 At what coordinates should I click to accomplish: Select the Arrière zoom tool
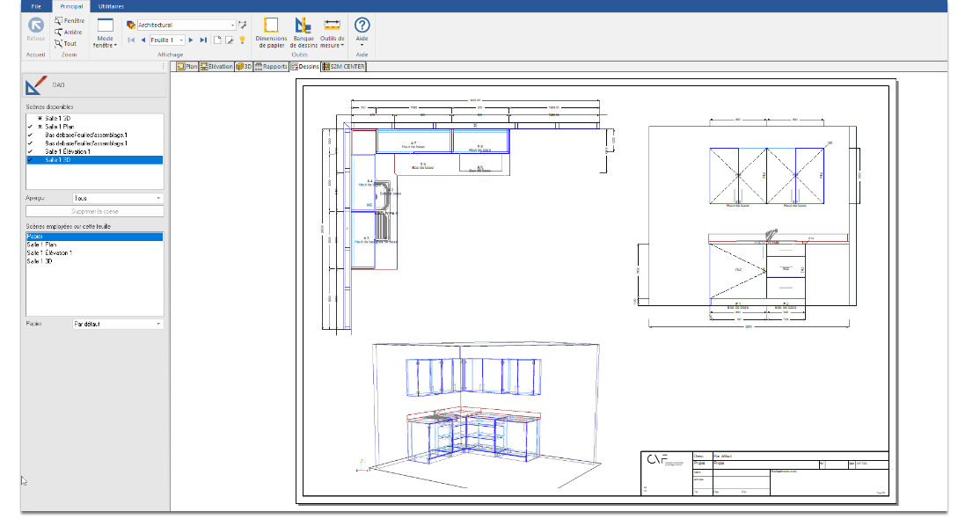coord(68,32)
